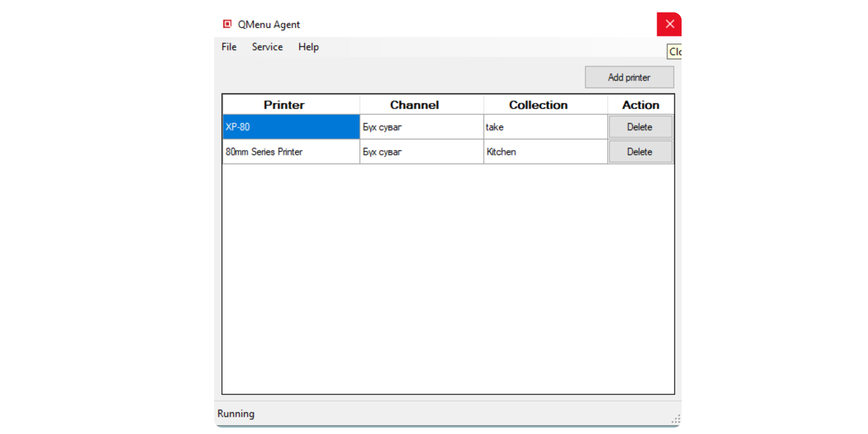
Task: Click the Collection column header
Action: tap(538, 105)
